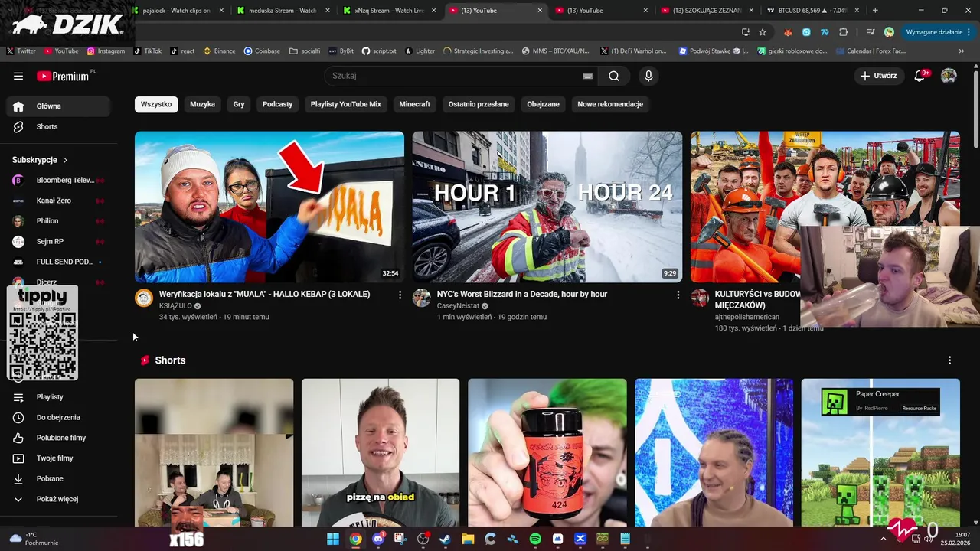The width and height of the screenshot is (980, 551).
Task: Open Spotify from the taskbar
Action: click(535, 539)
